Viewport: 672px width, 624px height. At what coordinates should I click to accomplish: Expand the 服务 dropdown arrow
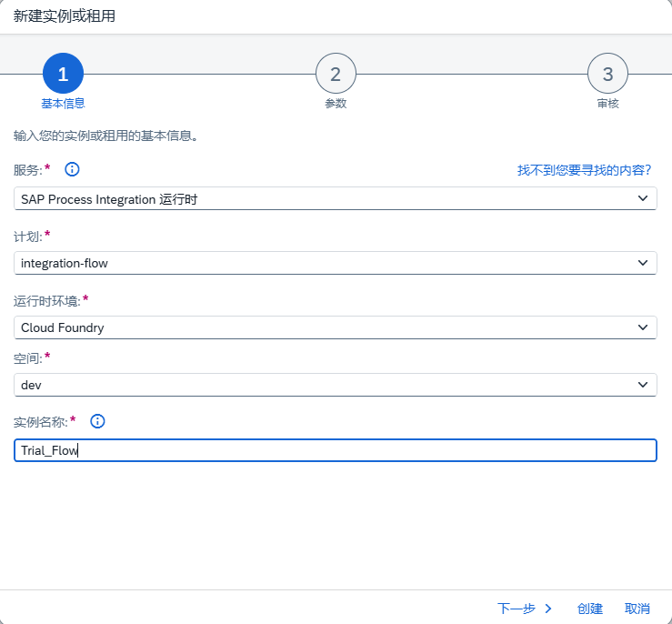pos(643,198)
